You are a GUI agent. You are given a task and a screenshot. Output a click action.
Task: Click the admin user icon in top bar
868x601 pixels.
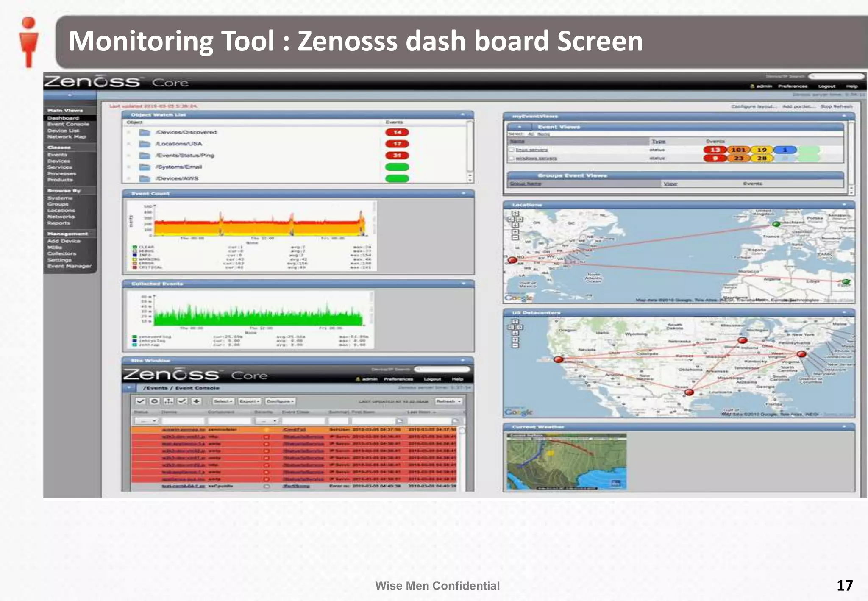pos(752,86)
